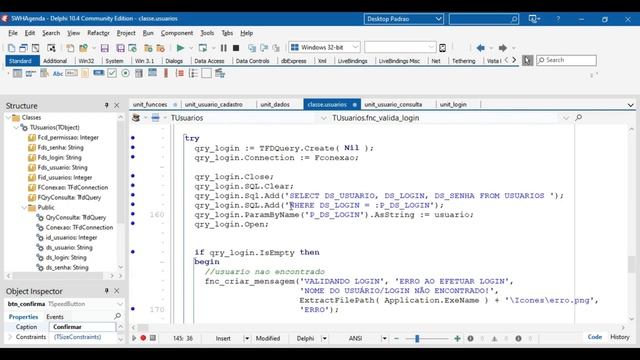Start macro recording with red circle

coord(143,338)
